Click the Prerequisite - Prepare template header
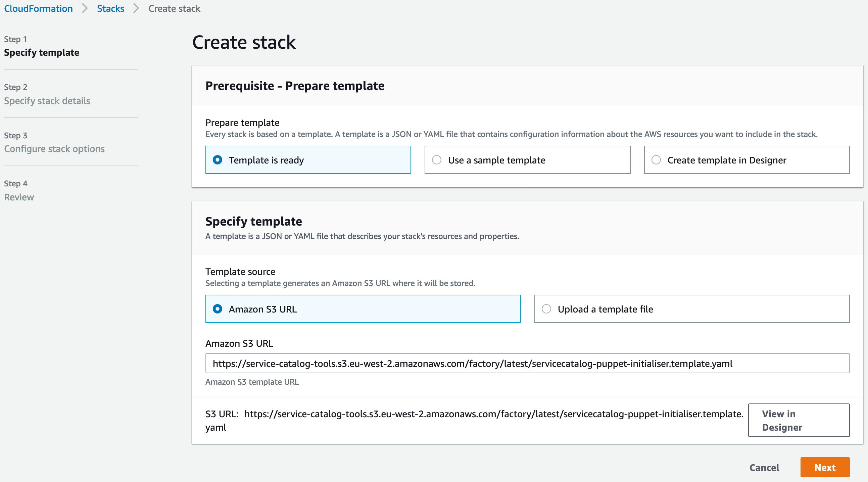 tap(295, 86)
